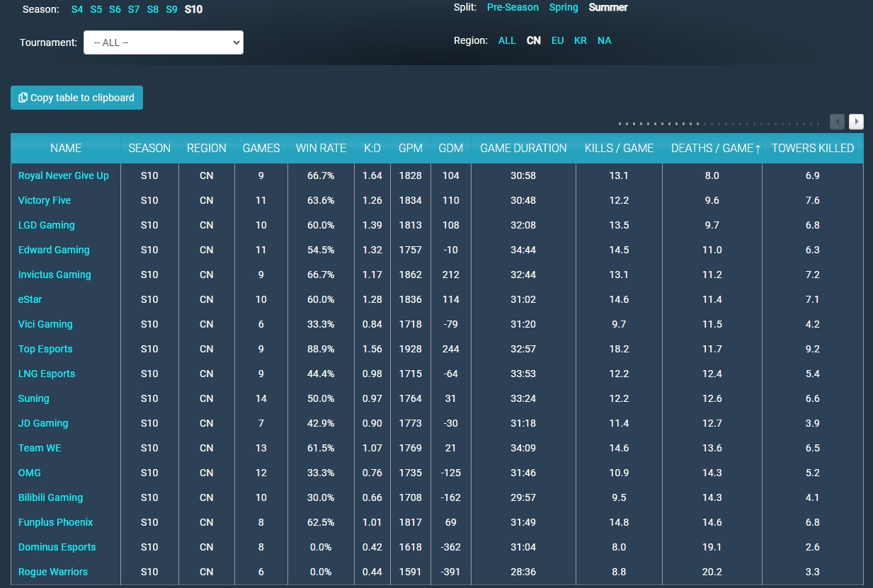Switch split to Spring
873x588 pixels.
pyautogui.click(x=564, y=7)
